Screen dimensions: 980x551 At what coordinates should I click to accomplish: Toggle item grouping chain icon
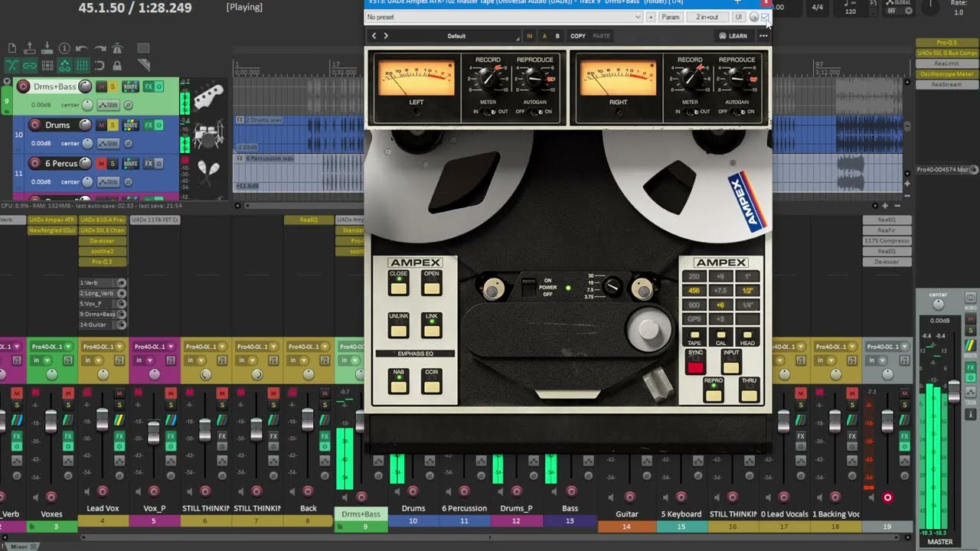pos(29,66)
